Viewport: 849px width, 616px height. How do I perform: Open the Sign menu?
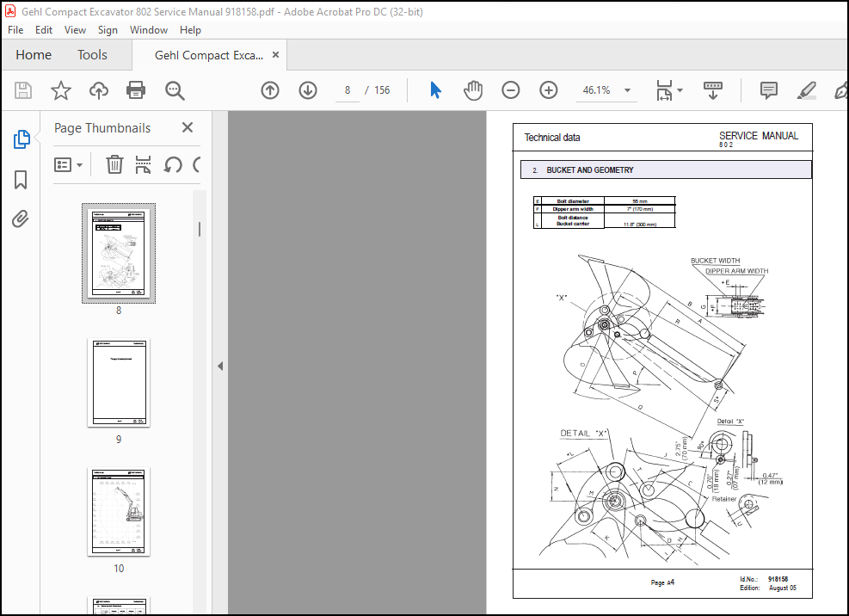[108, 30]
